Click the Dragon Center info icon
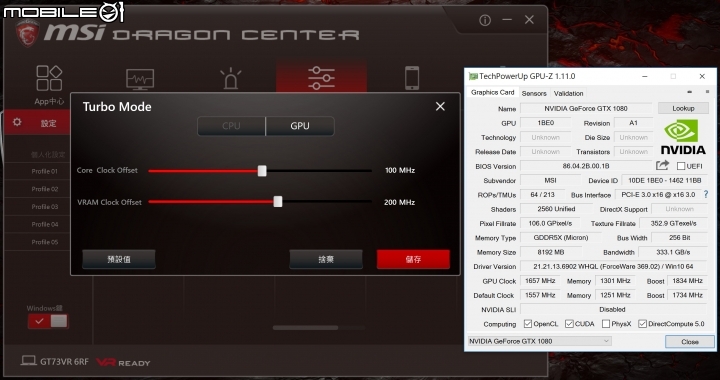720x380 pixels. pyautogui.click(x=485, y=20)
